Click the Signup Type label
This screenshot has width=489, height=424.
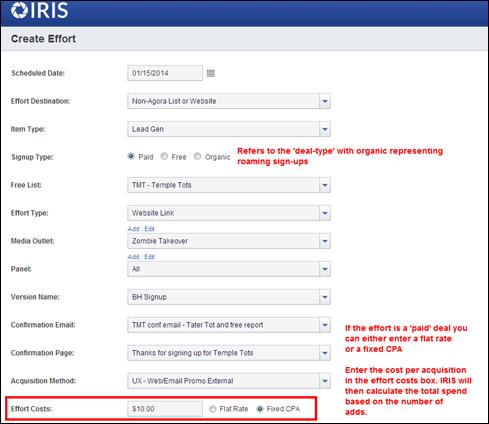coord(32,157)
